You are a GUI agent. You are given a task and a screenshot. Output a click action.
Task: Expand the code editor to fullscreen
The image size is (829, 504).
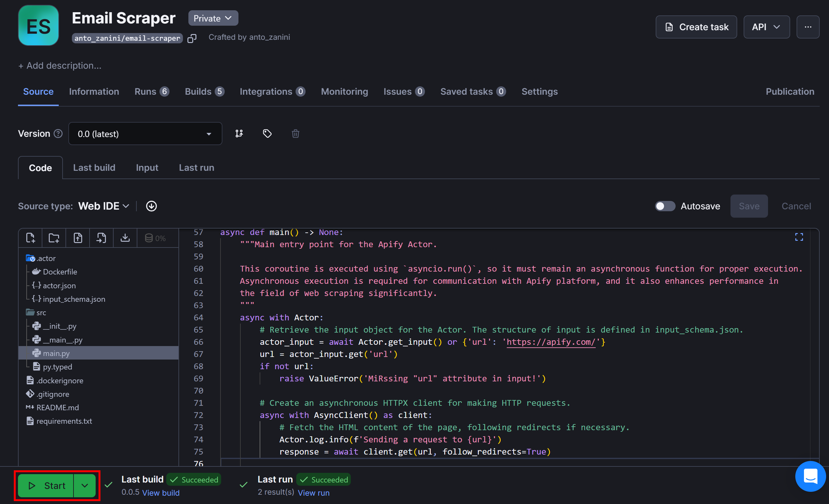coord(799,237)
